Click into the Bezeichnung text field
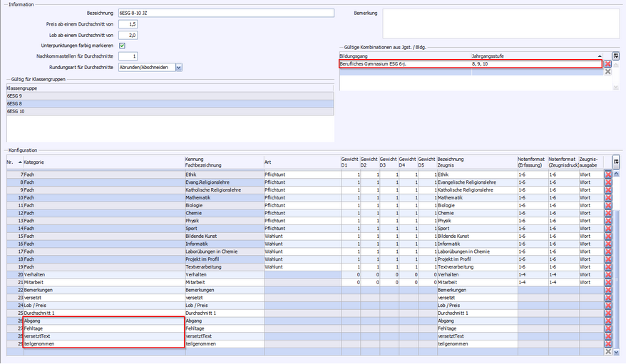Screen dimensions: 626x364 click(207, 14)
